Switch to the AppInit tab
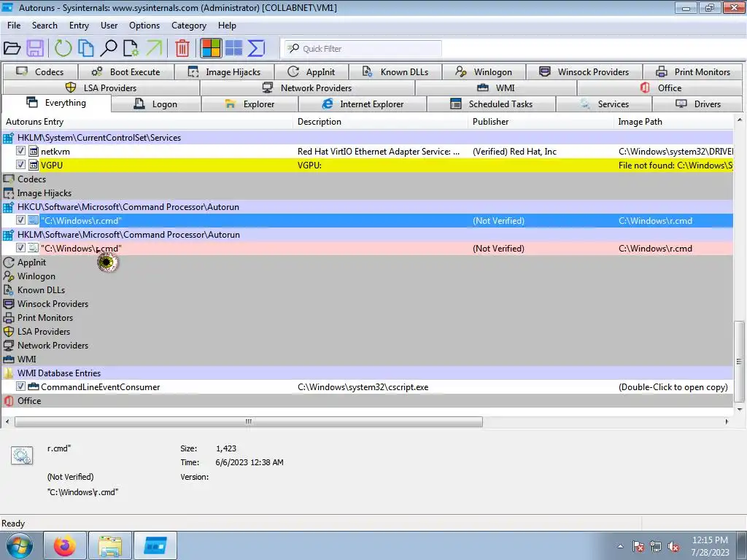747x560 pixels. [x=311, y=72]
